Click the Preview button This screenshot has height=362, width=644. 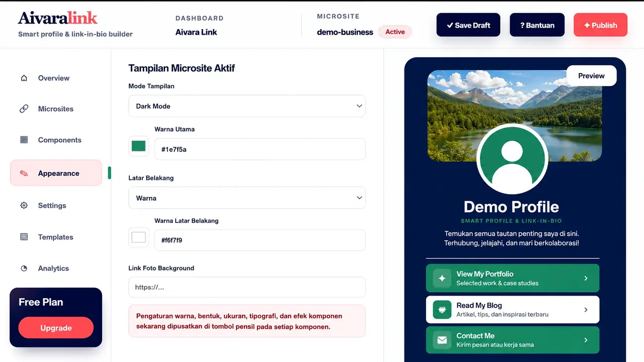tap(591, 76)
